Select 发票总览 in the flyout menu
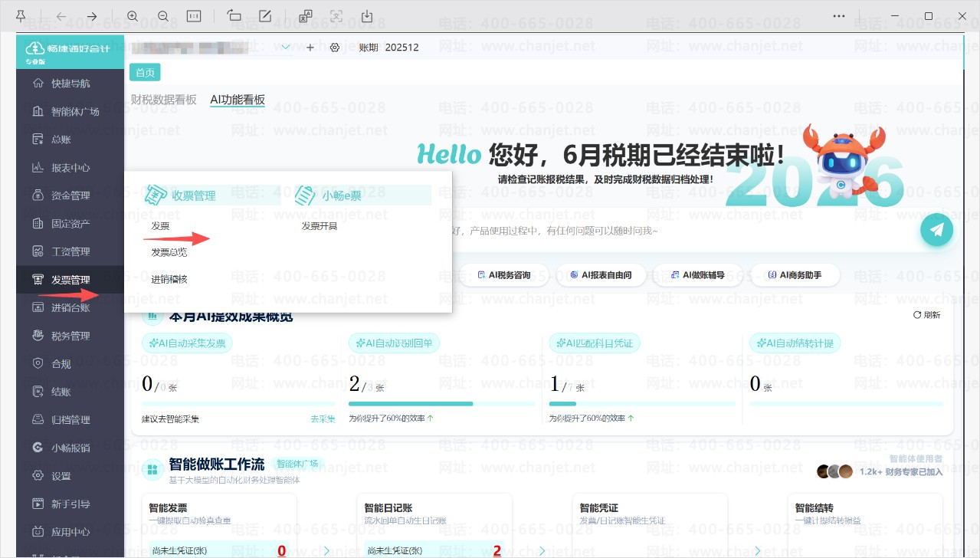The image size is (980, 558). pos(169,251)
